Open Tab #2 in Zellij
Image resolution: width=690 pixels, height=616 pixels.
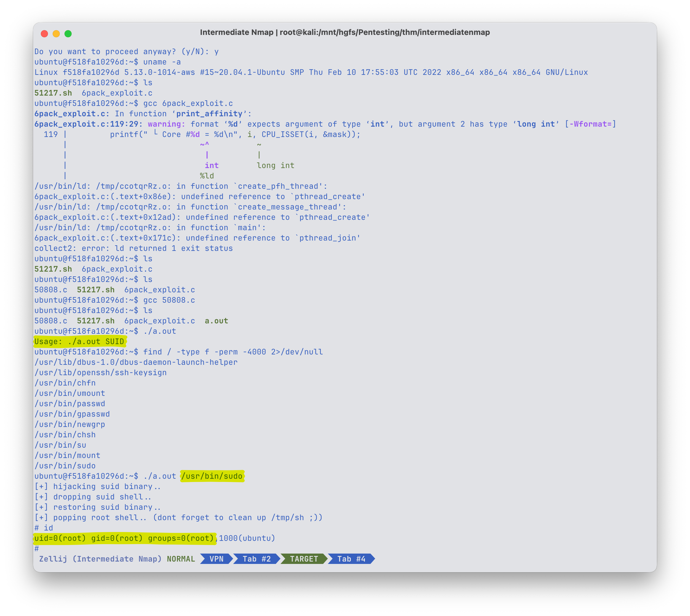tap(257, 559)
